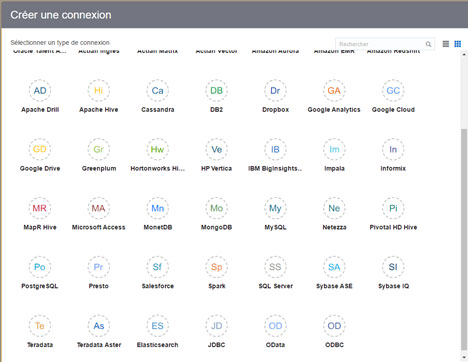Select the DB2 connection type
Viewport: 468px width, 362px height.
pyautogui.click(x=217, y=90)
